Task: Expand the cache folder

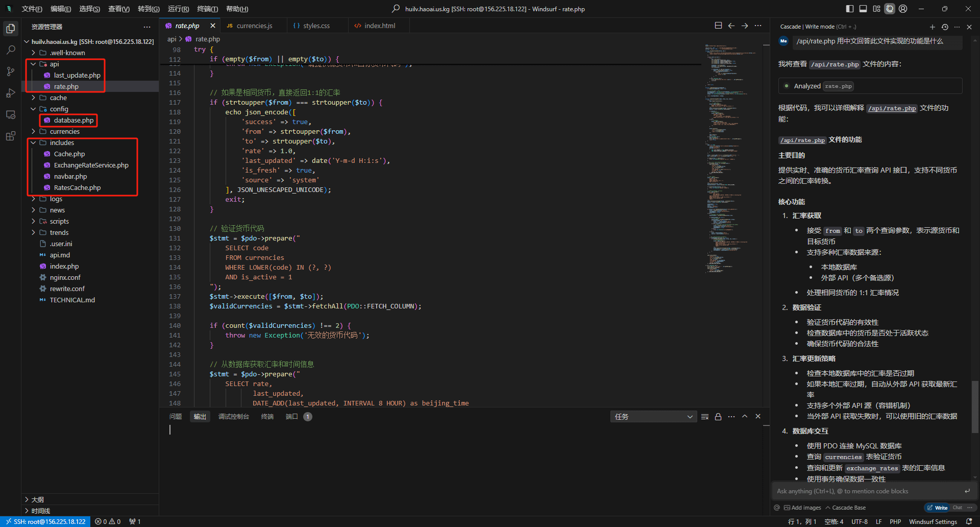Action: 33,98
